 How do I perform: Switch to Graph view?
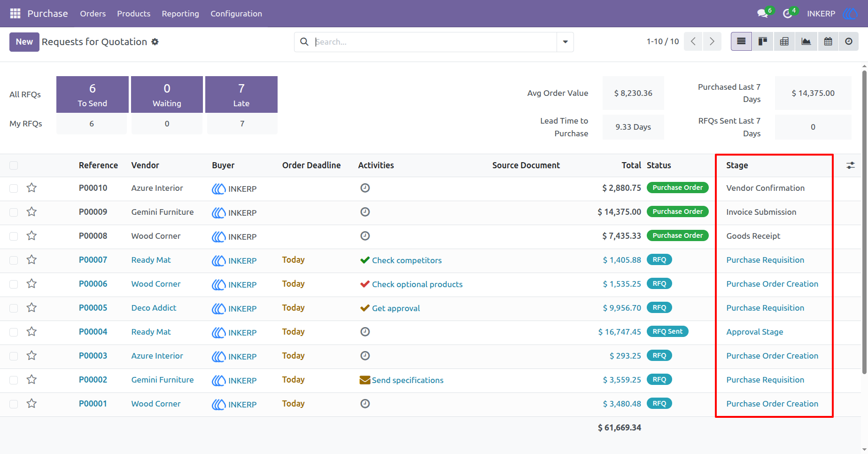coord(806,41)
